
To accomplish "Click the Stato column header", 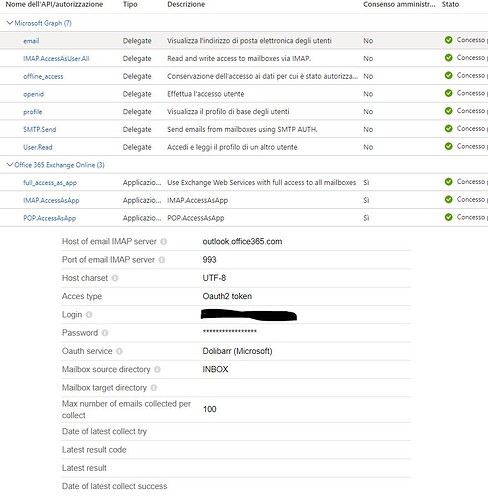I will [x=450, y=5].
